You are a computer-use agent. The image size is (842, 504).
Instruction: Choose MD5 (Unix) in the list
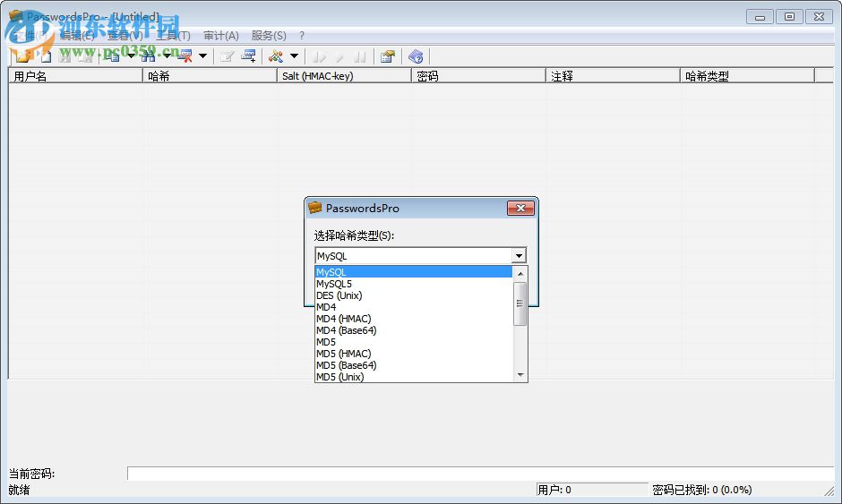[414, 377]
